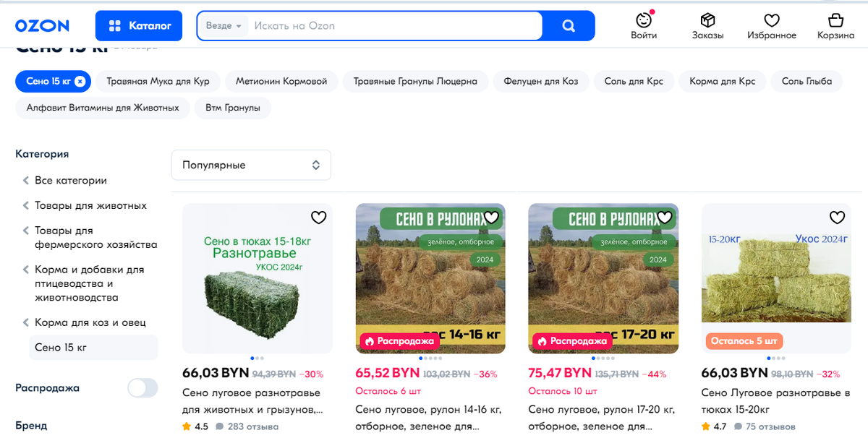Image resolution: width=868 pixels, height=438 pixels.
Task: Open Избранное favorites heart icon
Action: tap(772, 20)
